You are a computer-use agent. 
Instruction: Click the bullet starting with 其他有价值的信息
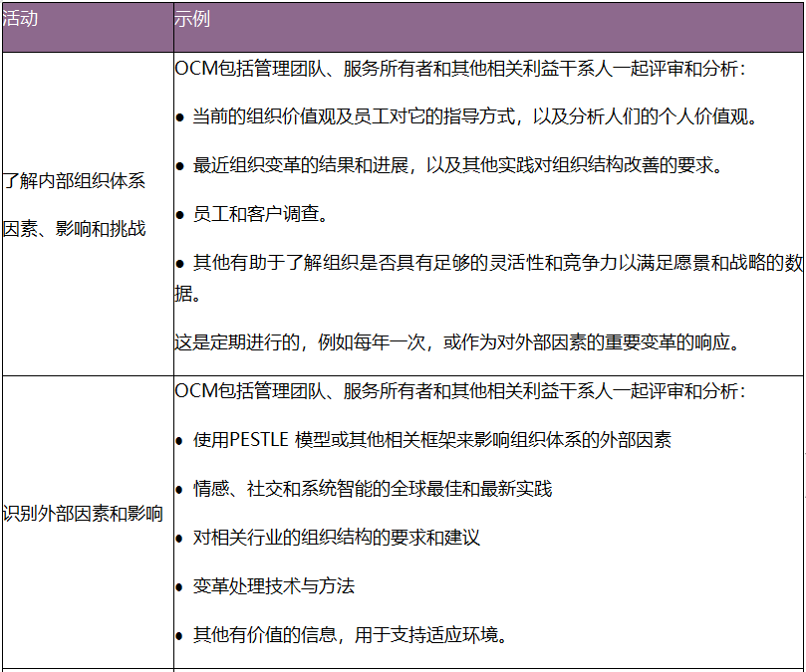[350, 635]
